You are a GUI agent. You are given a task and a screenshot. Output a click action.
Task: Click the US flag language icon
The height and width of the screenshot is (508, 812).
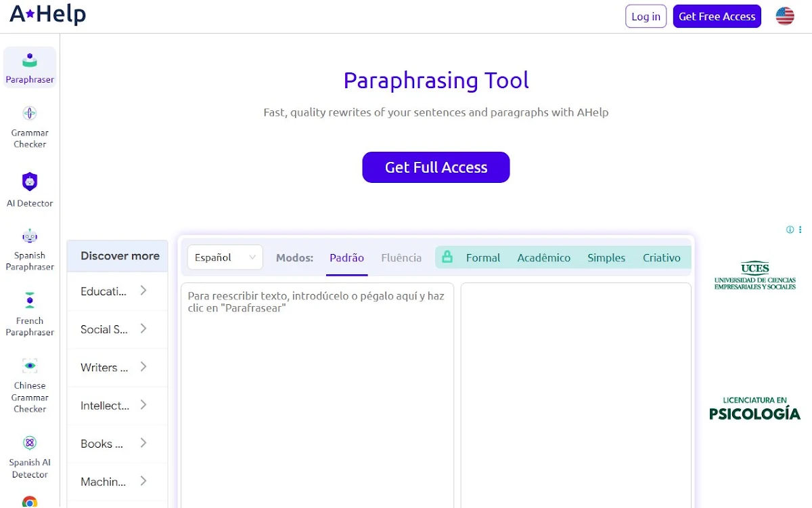[785, 16]
